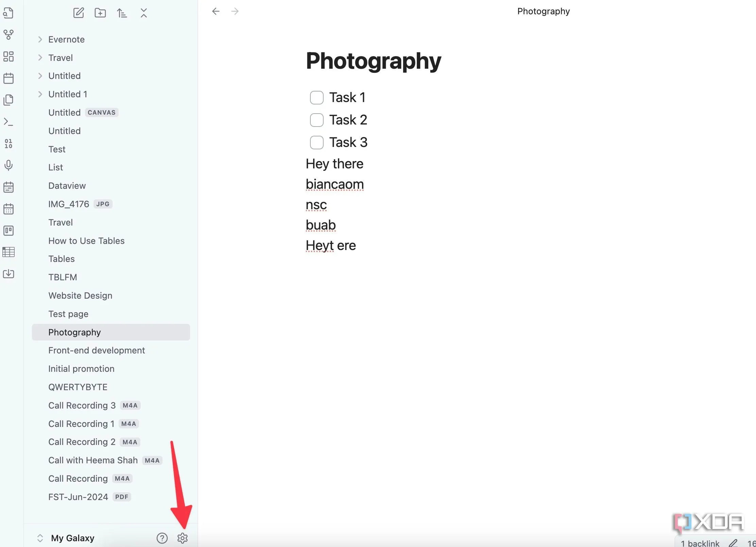Check the Task 2 checkbox
Viewport: 756px width, 547px height.
316,120
